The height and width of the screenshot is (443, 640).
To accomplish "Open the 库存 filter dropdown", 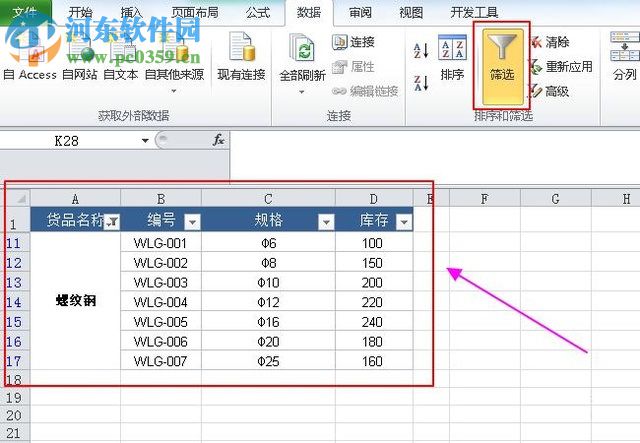I will pos(404,222).
